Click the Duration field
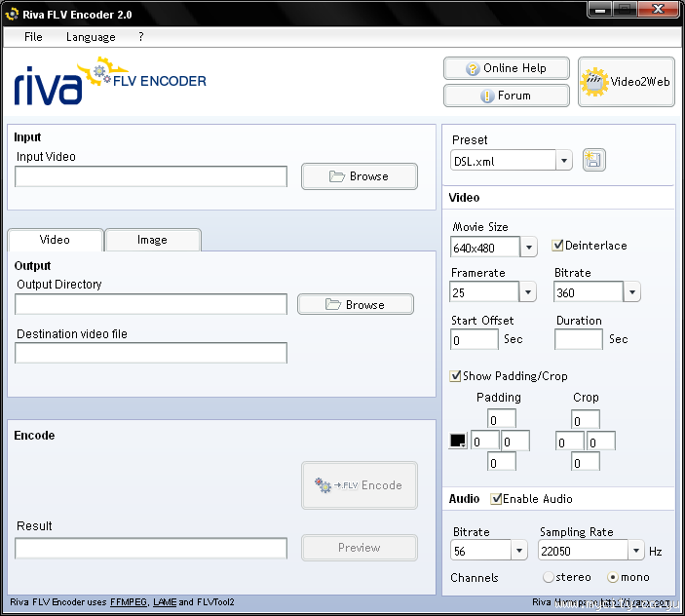 coord(579,339)
